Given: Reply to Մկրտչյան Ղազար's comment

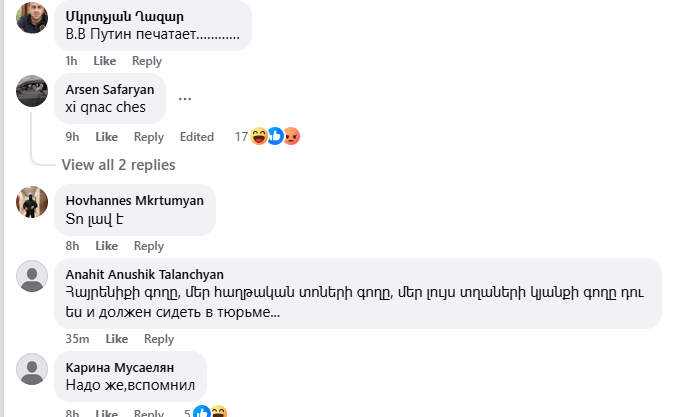Looking at the screenshot, I should (x=147, y=61).
